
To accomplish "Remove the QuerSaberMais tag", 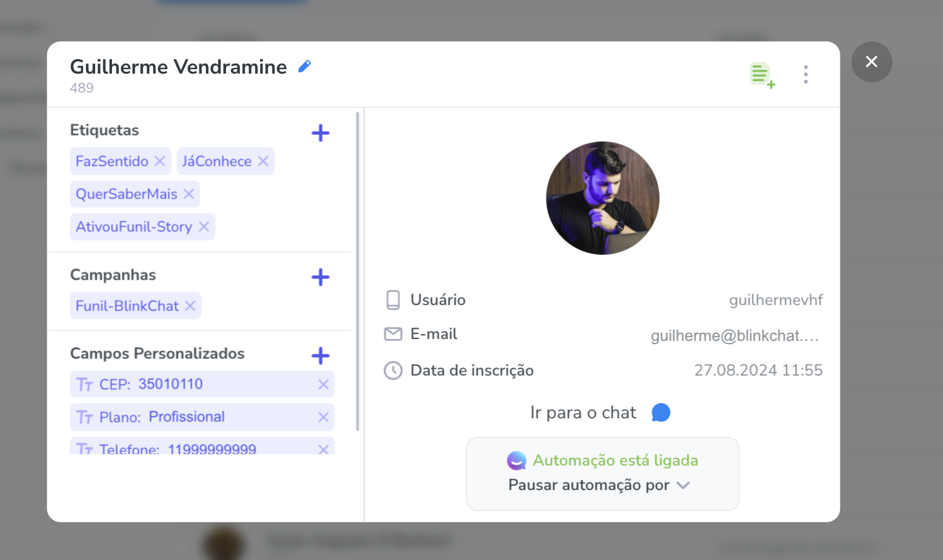I will click(189, 194).
